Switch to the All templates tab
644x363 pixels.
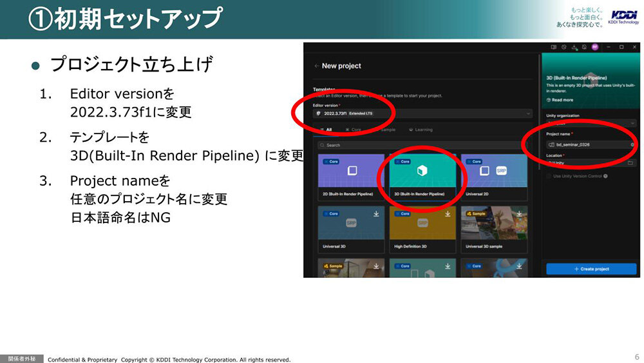(327, 130)
